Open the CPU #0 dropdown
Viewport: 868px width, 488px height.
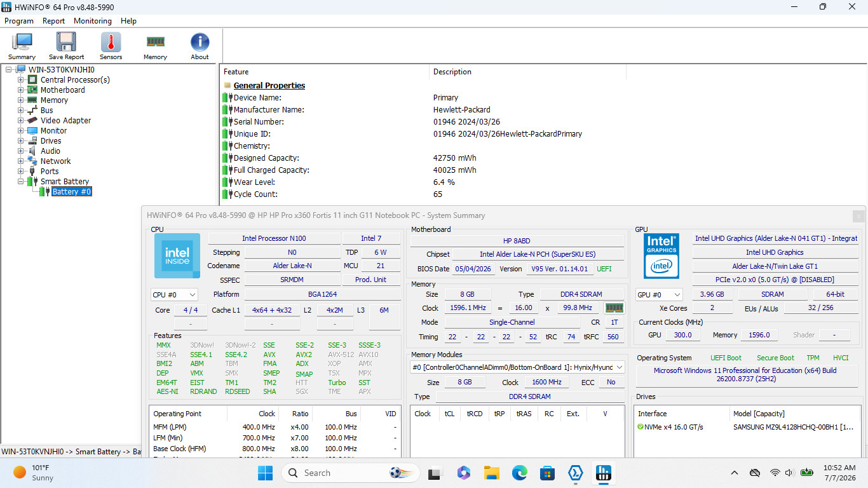174,294
